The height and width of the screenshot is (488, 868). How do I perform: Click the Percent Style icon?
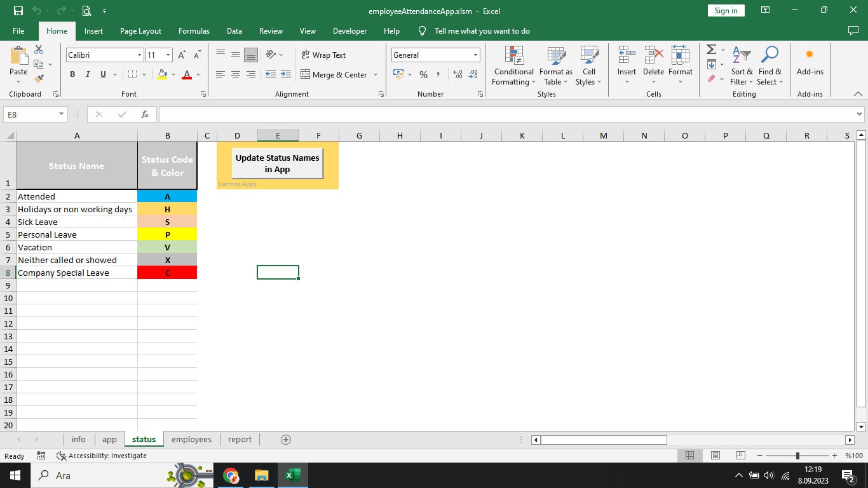pos(423,74)
